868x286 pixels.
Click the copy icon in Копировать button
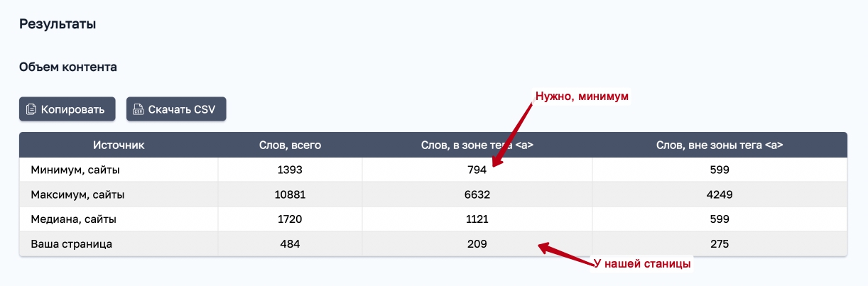click(31, 109)
